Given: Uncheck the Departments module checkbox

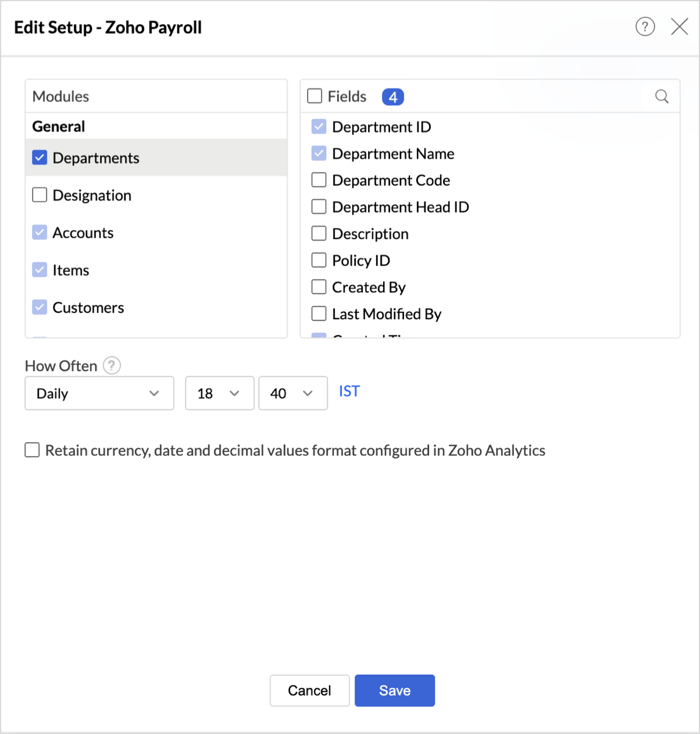Looking at the screenshot, I should [x=40, y=158].
